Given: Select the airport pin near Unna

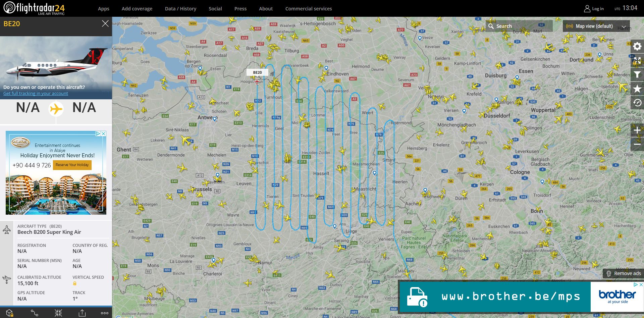Looking at the screenshot, I should coord(599,55).
